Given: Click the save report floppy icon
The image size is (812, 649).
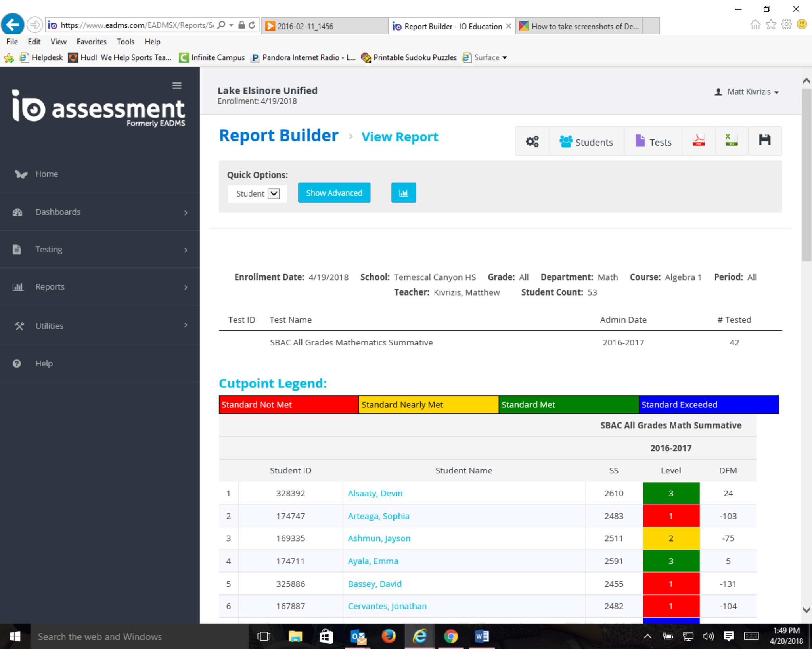Looking at the screenshot, I should pyautogui.click(x=764, y=141).
